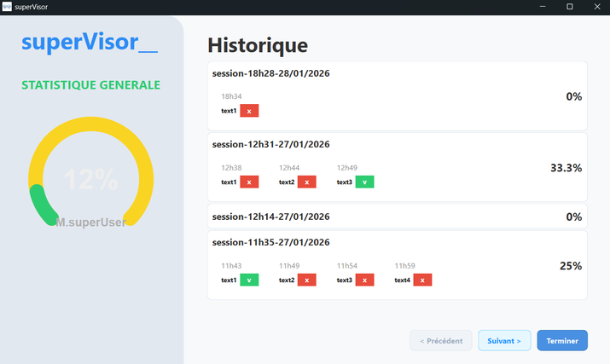This screenshot has height=364, width=610.
Task: Click the 11h59 timestamp
Action: [404, 266]
